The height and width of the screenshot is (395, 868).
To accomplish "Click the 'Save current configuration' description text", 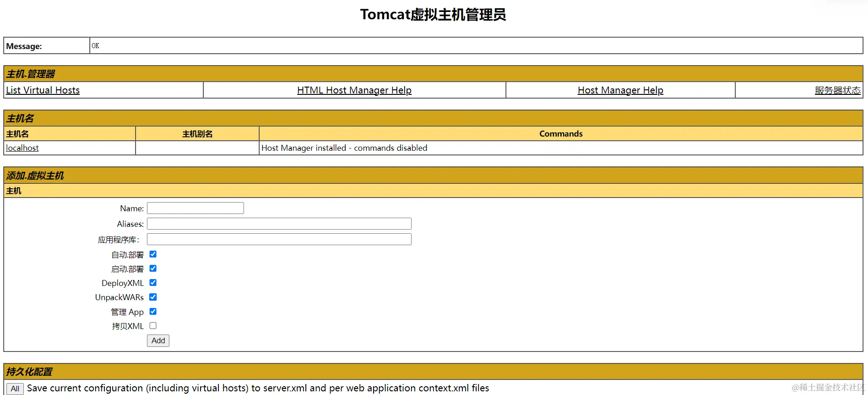I will [x=258, y=388].
